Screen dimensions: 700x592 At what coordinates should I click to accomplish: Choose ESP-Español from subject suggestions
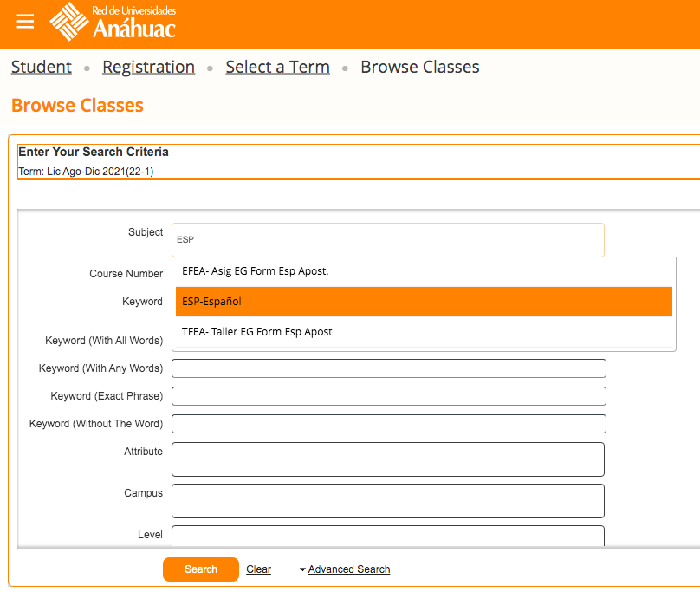(424, 302)
